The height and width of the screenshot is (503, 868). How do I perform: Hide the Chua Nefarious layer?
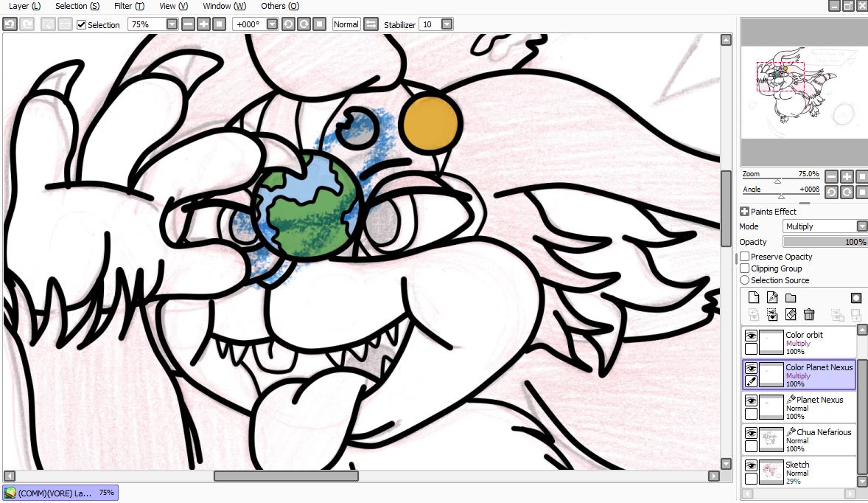tap(751, 433)
